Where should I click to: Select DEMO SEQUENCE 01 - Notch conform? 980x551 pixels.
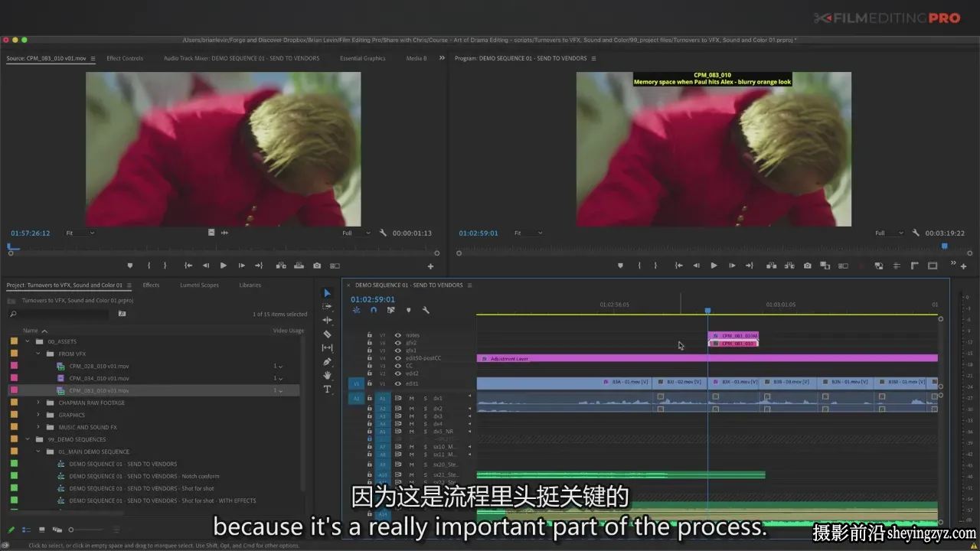tap(144, 476)
